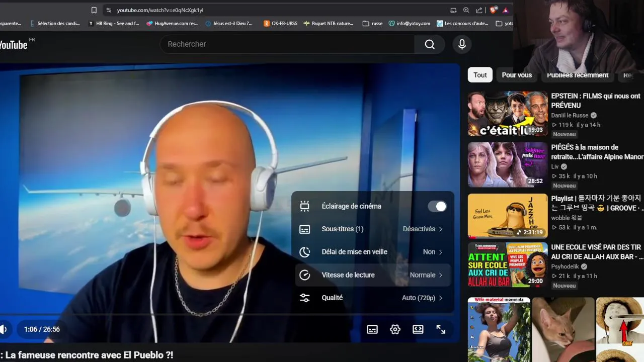Click the address bar URL
644x362 pixels.
[160, 10]
